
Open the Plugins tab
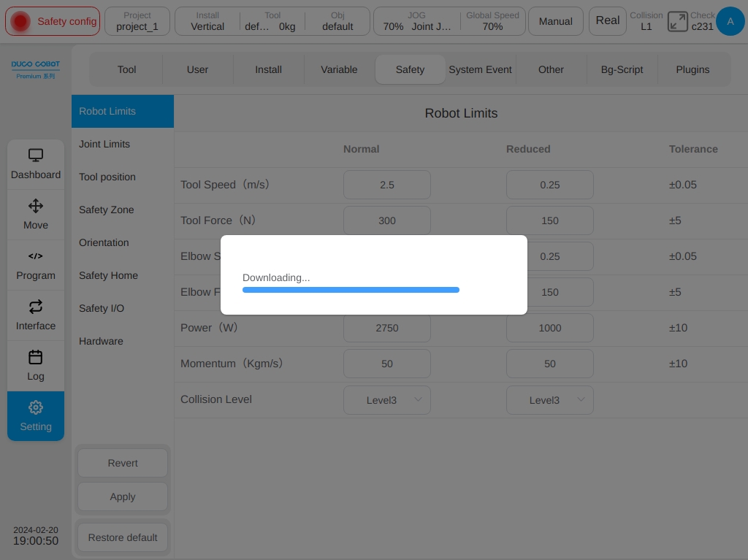[x=692, y=69]
